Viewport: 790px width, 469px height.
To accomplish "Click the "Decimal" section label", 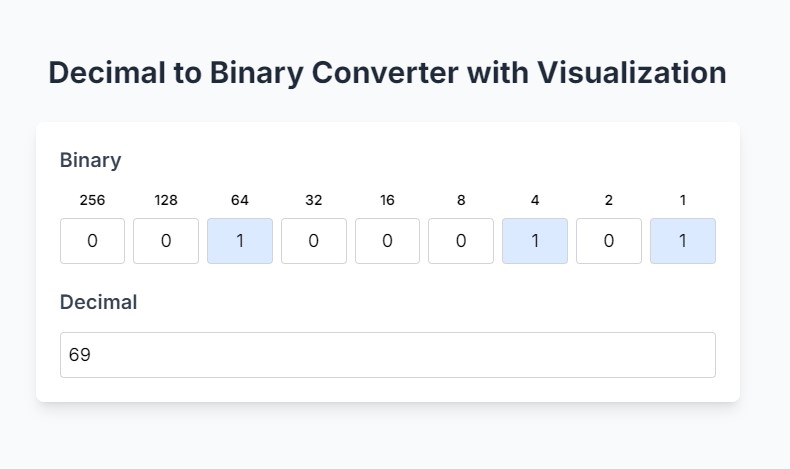I will tap(98, 302).
